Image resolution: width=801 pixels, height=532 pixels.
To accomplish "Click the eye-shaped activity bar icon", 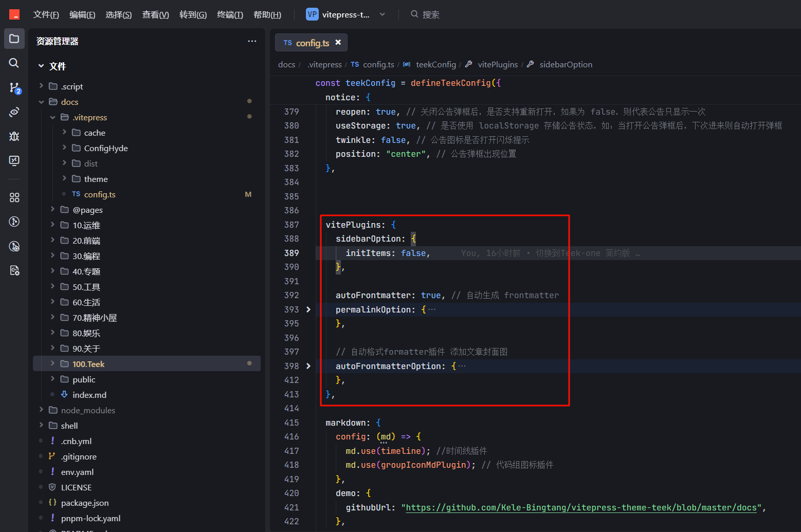I will pyautogui.click(x=14, y=112).
